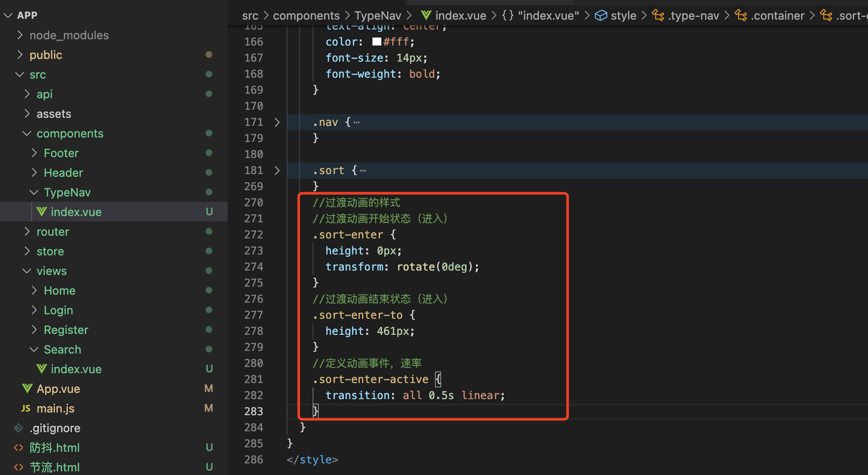Unfold the .nav block arrow at line 171

277,122
